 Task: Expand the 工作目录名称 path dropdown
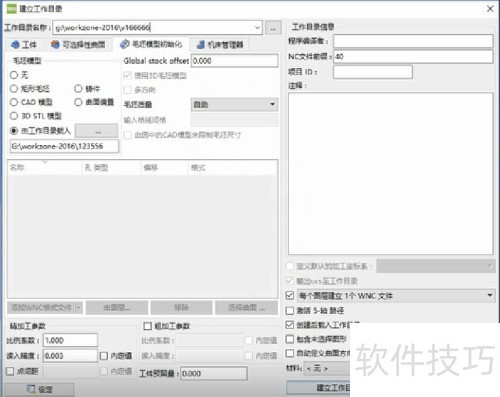click(x=257, y=28)
